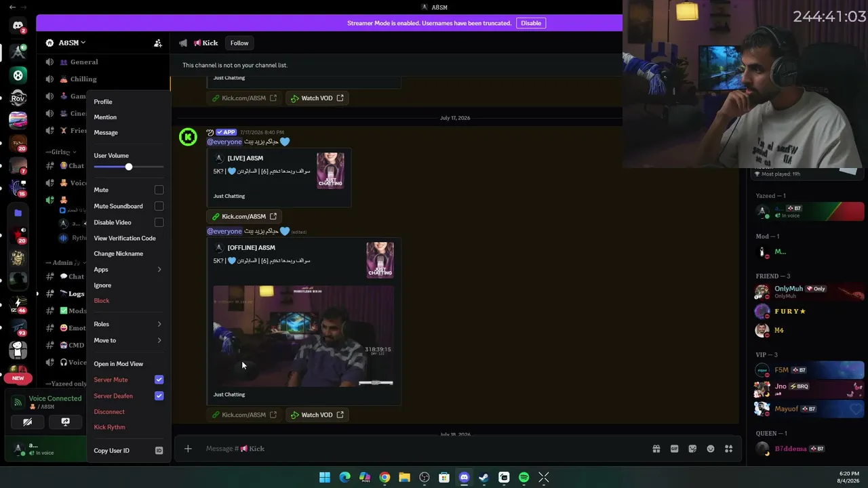
Task: Open Windows Start menu
Action: click(325, 478)
